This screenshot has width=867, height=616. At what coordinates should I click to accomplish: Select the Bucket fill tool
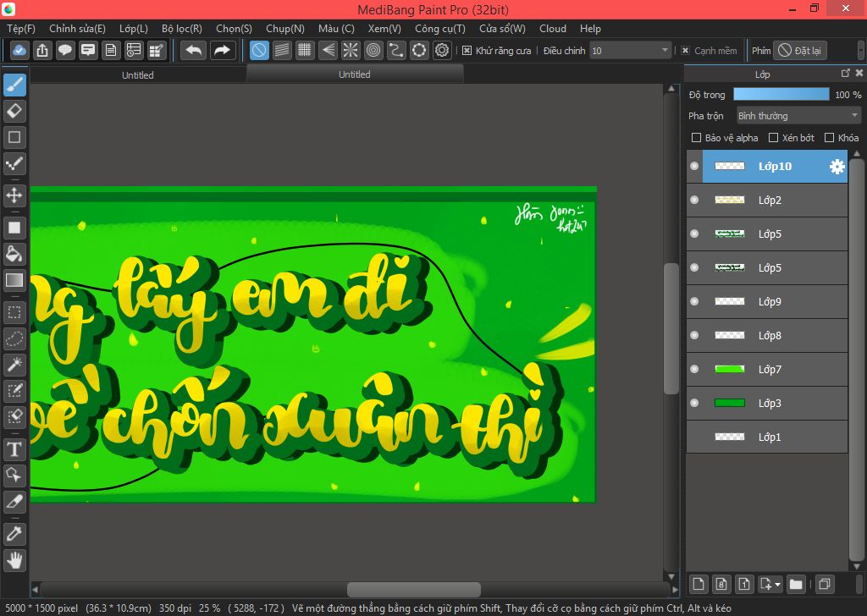(x=14, y=253)
